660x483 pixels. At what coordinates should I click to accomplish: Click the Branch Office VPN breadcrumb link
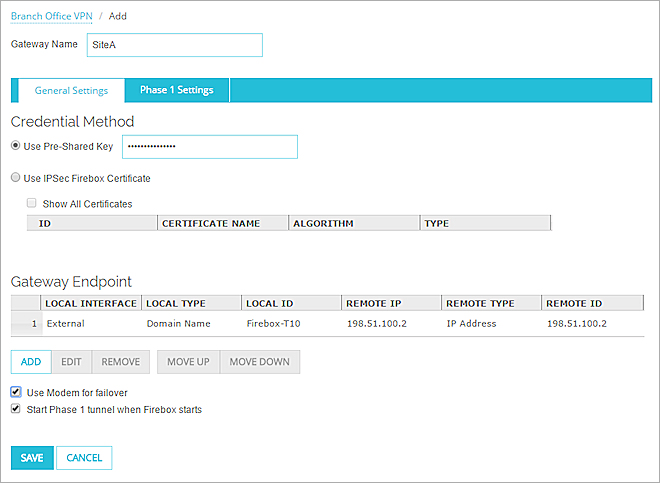pyautogui.click(x=51, y=16)
